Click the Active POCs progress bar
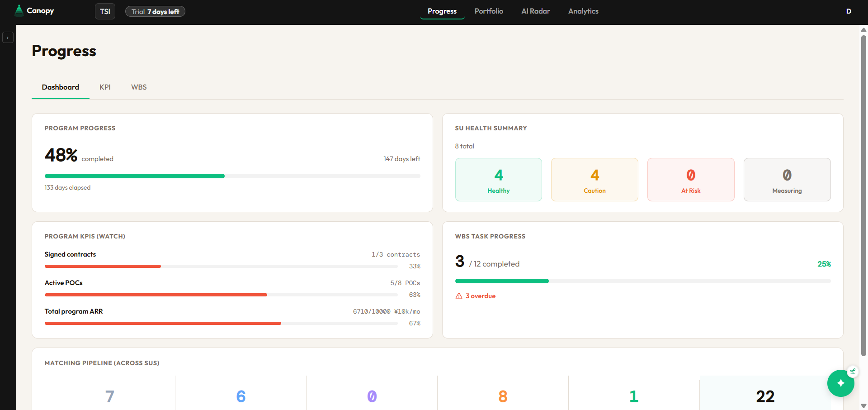 click(x=221, y=295)
